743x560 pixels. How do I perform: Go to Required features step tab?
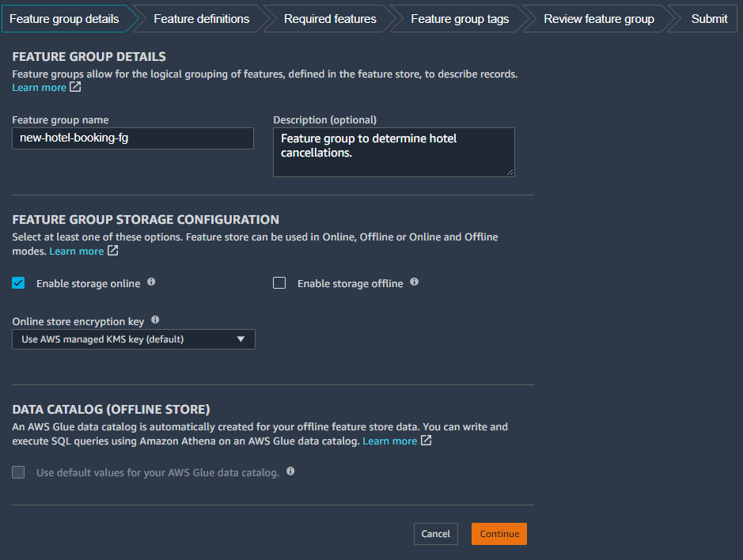330,19
